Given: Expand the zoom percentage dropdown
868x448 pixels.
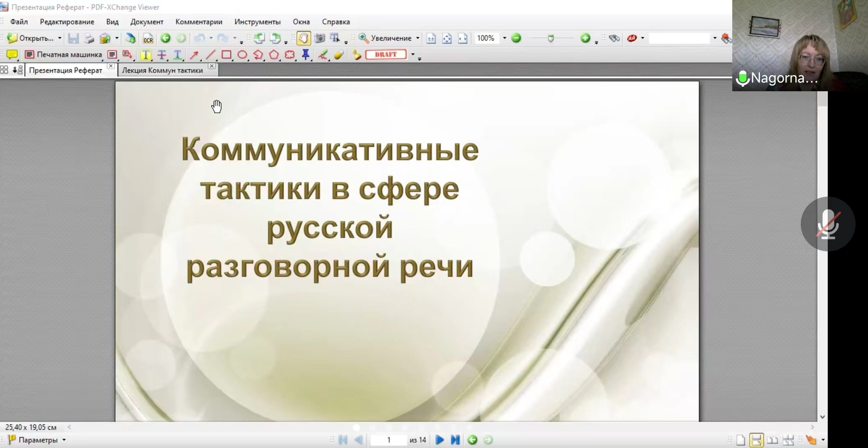Looking at the screenshot, I should click(504, 38).
